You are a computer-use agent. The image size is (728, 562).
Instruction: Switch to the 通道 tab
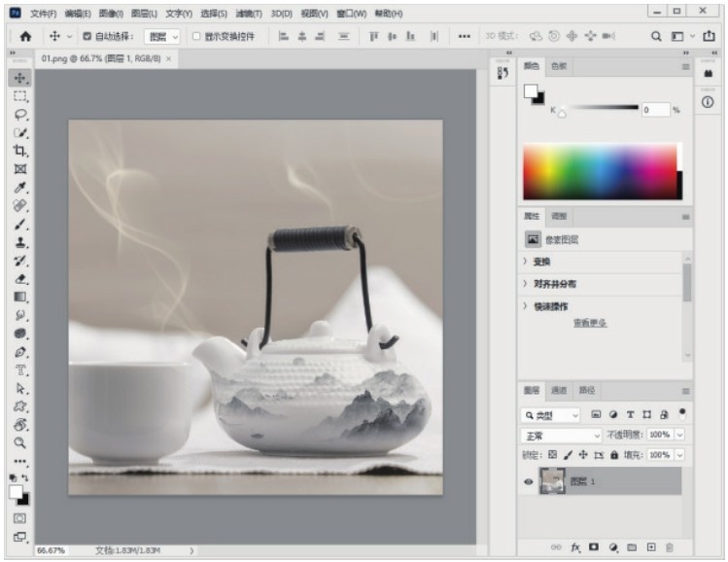559,390
